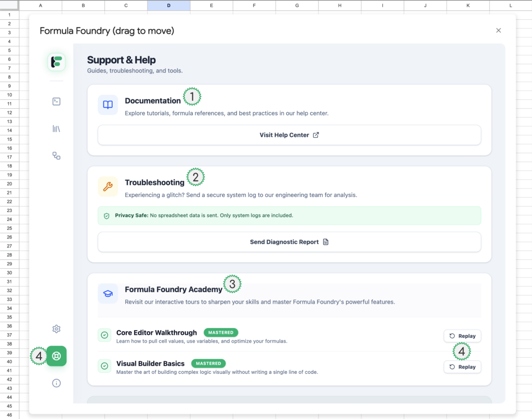Open the visual builder icon in sidebar
Screen dimensions: 532x419
(56, 155)
